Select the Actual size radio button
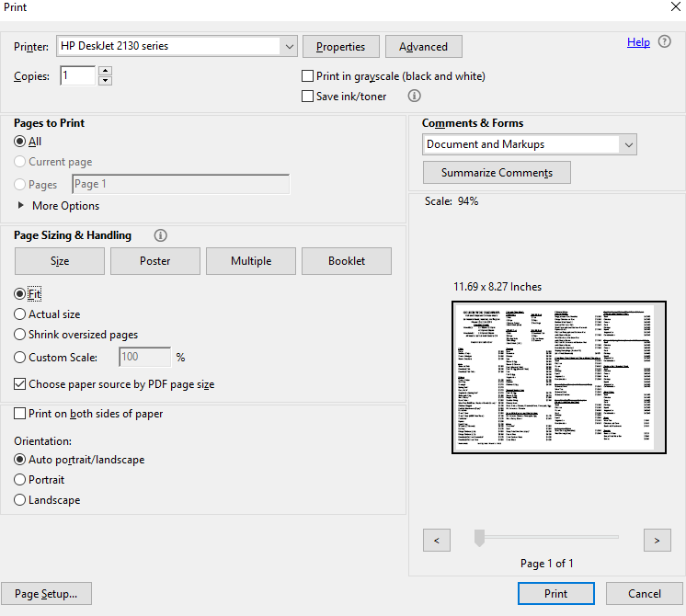Image resolution: width=686 pixels, height=616 pixels. 21,314
